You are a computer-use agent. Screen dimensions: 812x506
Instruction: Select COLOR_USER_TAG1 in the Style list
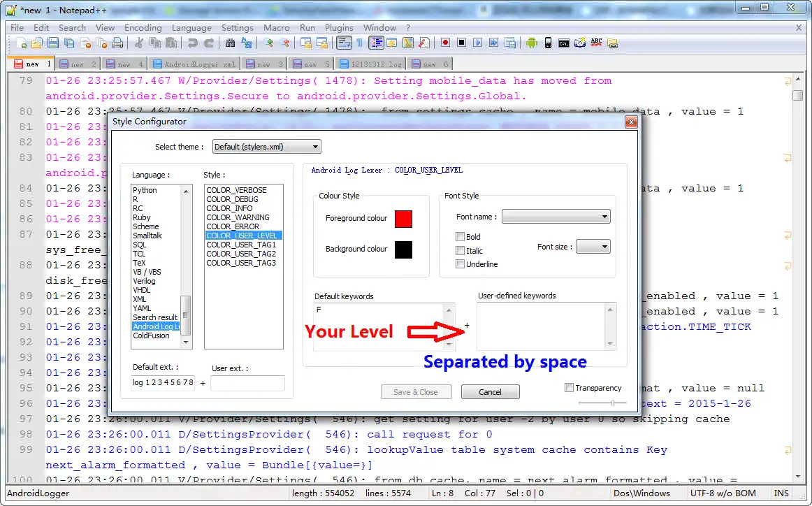point(241,245)
